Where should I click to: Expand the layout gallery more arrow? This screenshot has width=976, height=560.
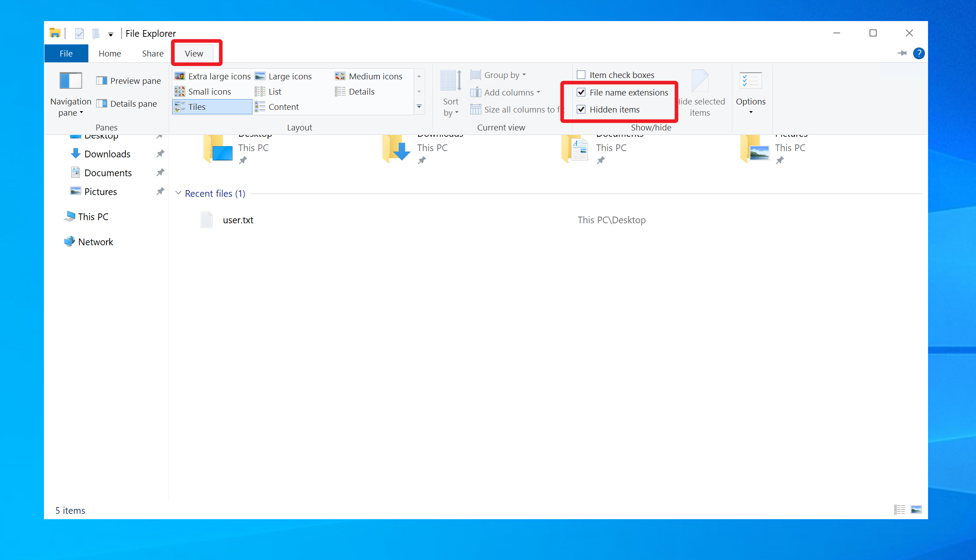(x=419, y=107)
